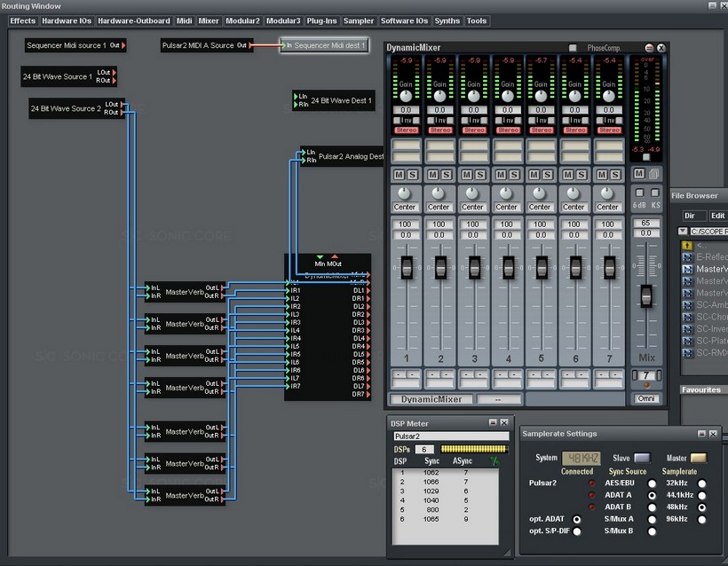Click the MIn port on the DynamicMixer module
Screen dimensions: 728x566
point(320,257)
